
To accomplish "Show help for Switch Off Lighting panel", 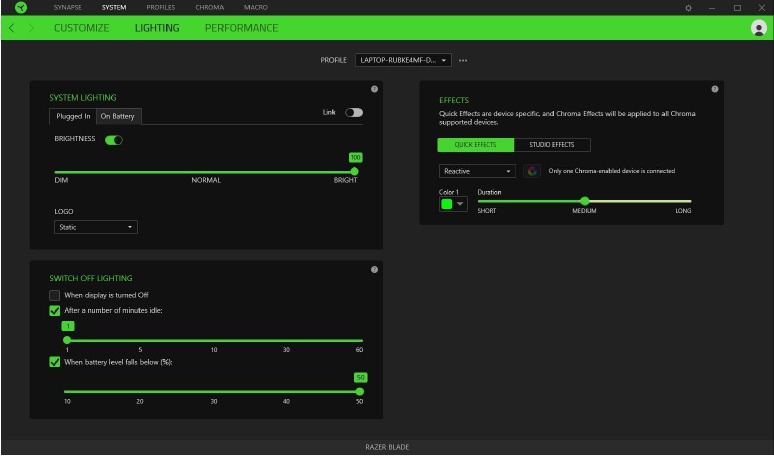I will pyautogui.click(x=374, y=269).
